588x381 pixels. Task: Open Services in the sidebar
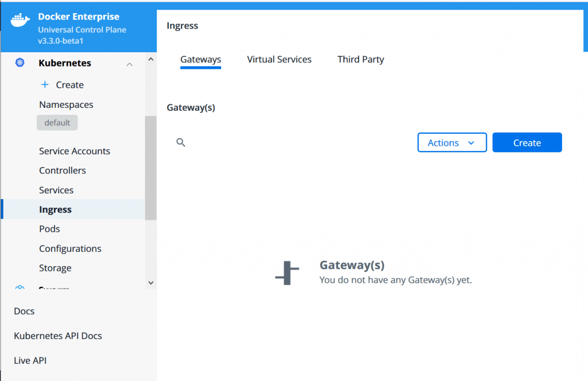pyautogui.click(x=56, y=190)
